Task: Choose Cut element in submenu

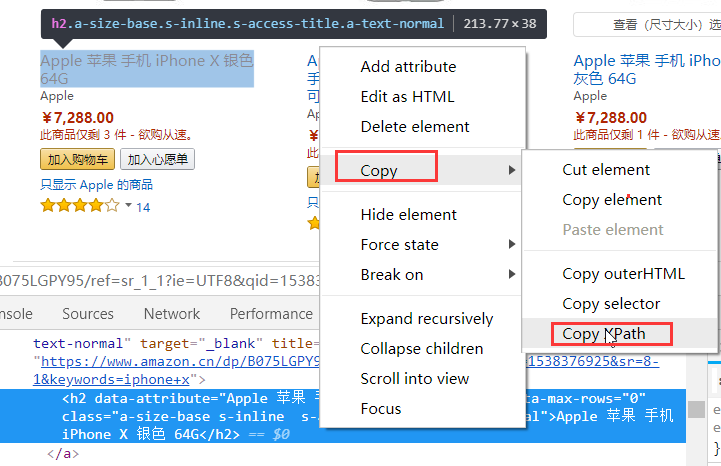Action: 606,170
